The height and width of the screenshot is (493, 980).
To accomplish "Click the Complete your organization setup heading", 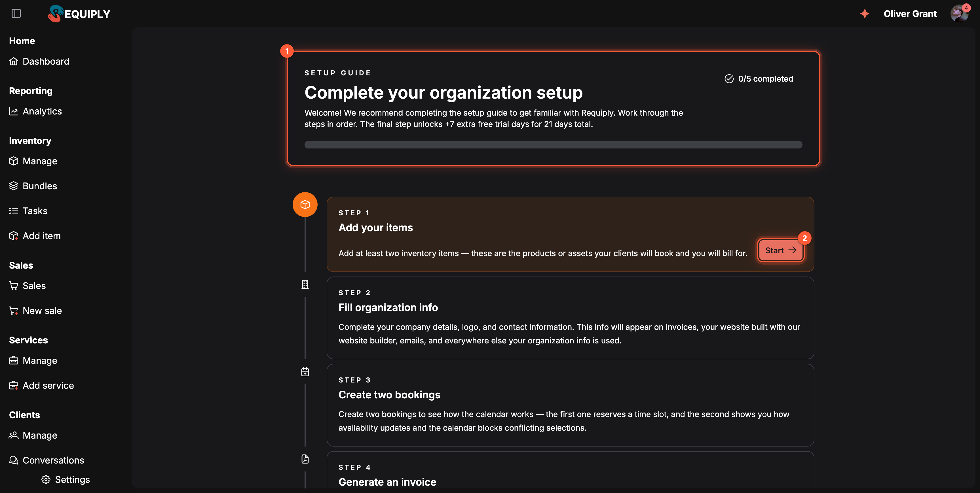I will pyautogui.click(x=443, y=92).
